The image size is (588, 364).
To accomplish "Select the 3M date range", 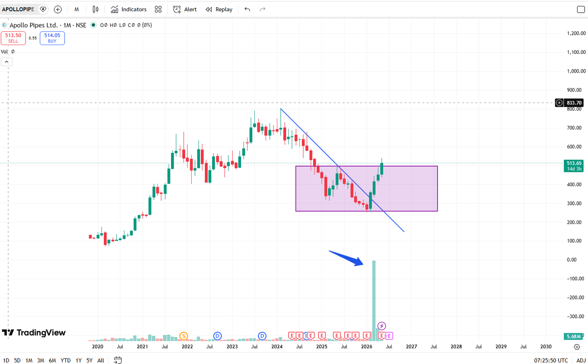I will coord(41,360).
